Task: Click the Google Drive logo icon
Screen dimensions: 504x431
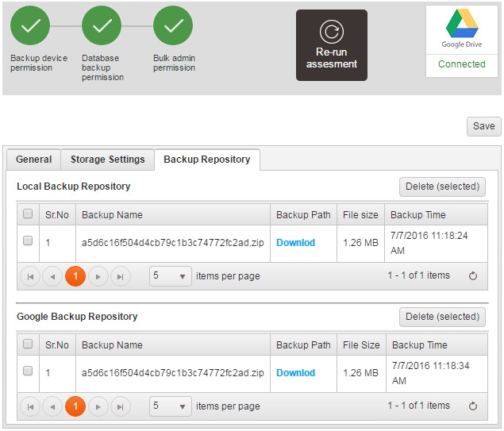Action: [461, 24]
